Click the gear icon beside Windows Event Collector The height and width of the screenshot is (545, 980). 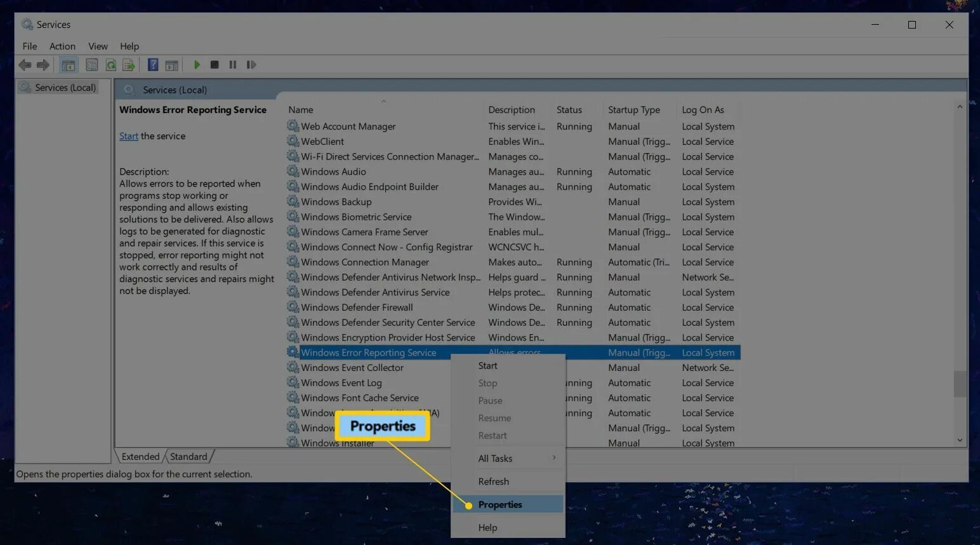pyautogui.click(x=293, y=367)
